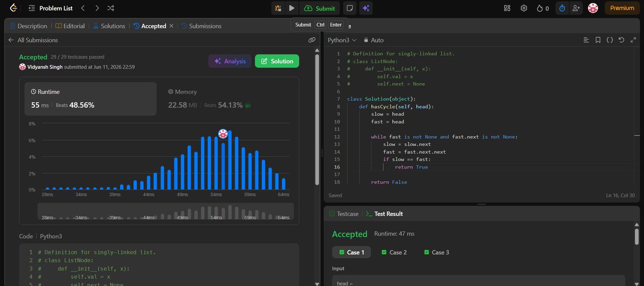Copy the submission link icon
Screen dimensions: 644x286
point(311,40)
